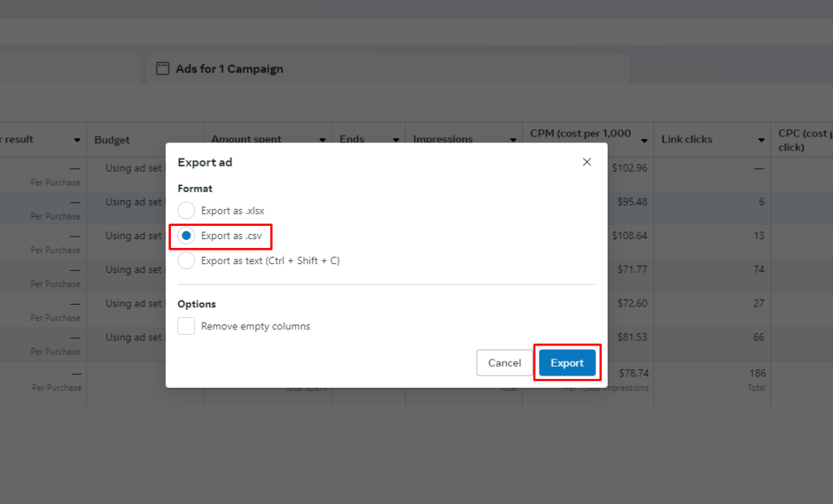The width and height of the screenshot is (833, 504).
Task: Choose Export as text option
Action: [185, 260]
